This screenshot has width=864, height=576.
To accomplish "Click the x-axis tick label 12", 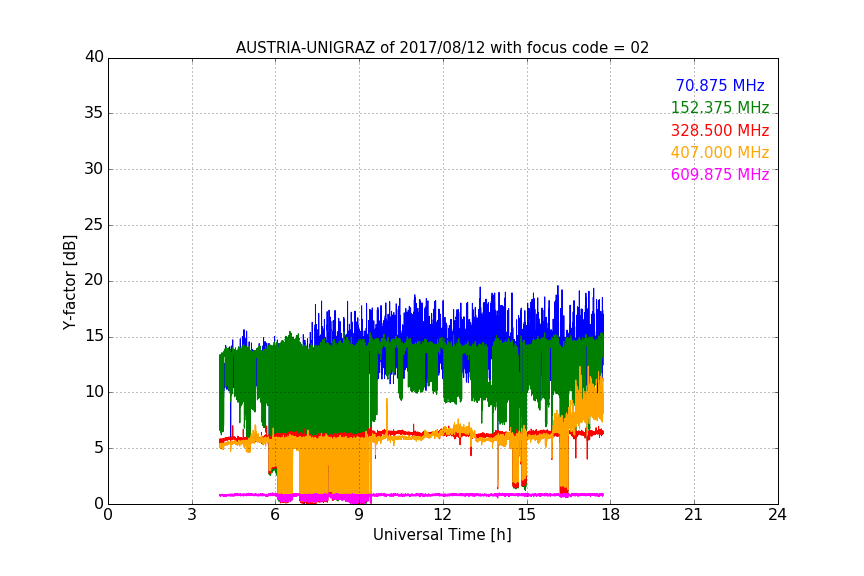I will point(442,515).
